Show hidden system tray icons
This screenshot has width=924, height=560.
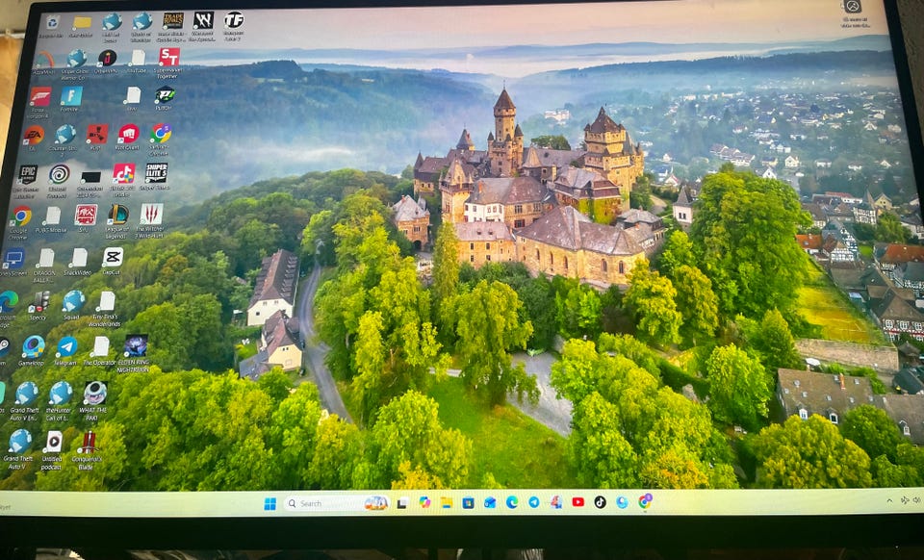coord(889,501)
